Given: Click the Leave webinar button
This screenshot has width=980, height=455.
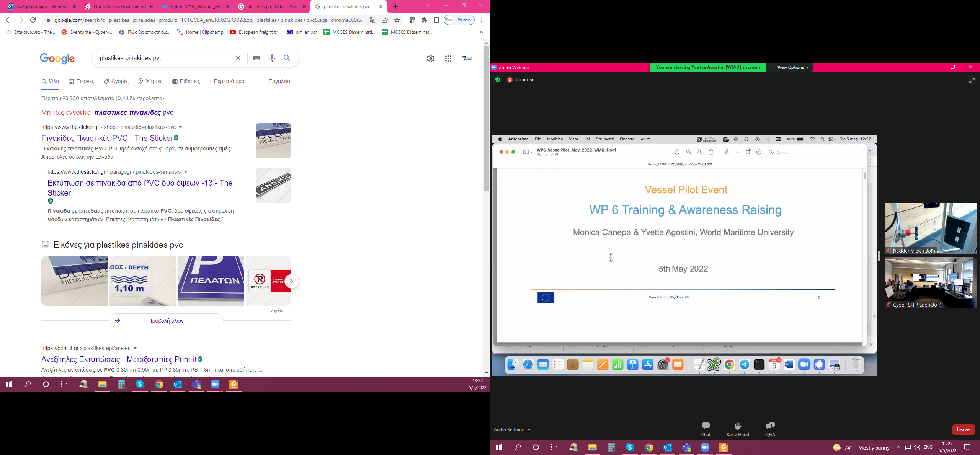Looking at the screenshot, I should (x=963, y=429).
